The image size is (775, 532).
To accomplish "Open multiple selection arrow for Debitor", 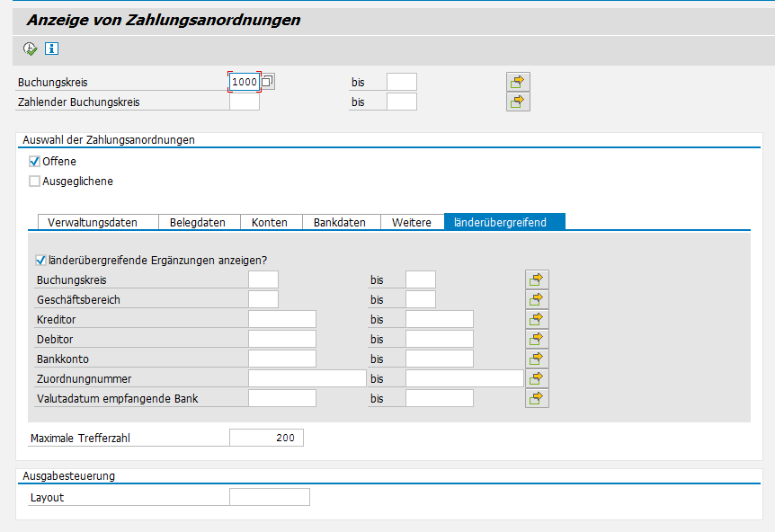I will (537, 339).
